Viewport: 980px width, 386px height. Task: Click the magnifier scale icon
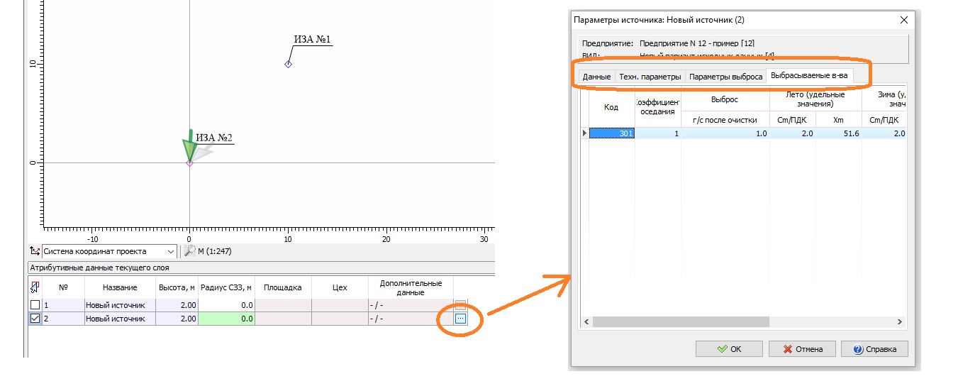[x=189, y=251]
